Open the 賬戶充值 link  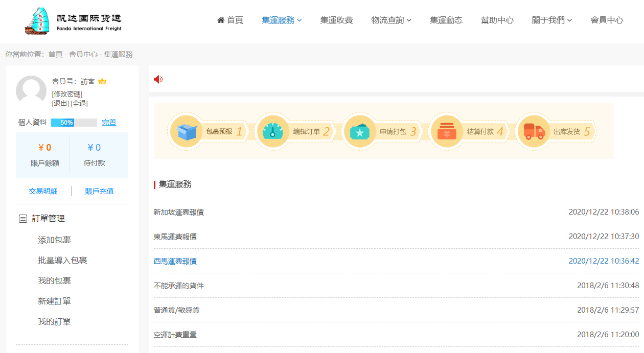tap(100, 191)
